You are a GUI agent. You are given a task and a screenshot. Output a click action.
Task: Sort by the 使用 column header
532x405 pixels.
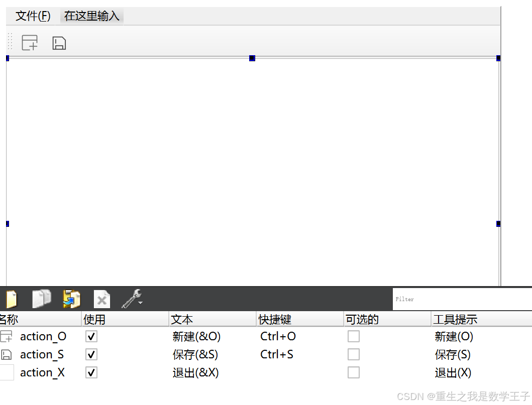(125, 319)
